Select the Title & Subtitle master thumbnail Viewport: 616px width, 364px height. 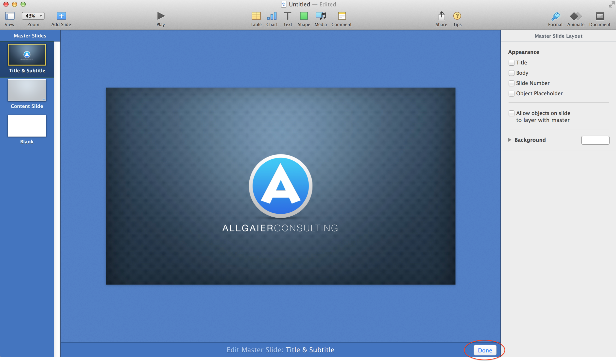click(x=27, y=55)
